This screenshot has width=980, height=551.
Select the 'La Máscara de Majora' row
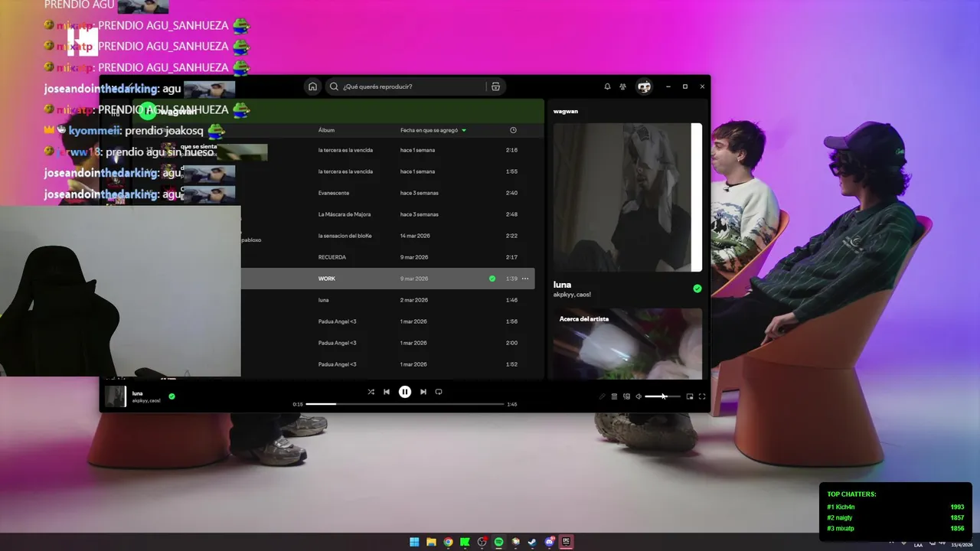(x=387, y=214)
